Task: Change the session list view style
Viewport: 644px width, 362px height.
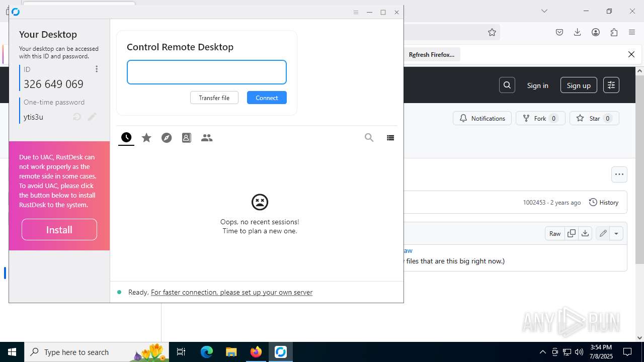Action: click(x=390, y=137)
